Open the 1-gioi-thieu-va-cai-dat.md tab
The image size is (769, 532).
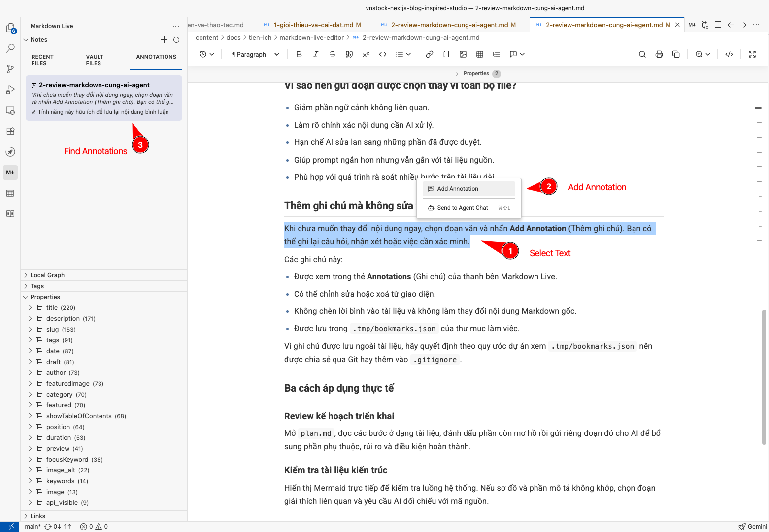pos(316,25)
